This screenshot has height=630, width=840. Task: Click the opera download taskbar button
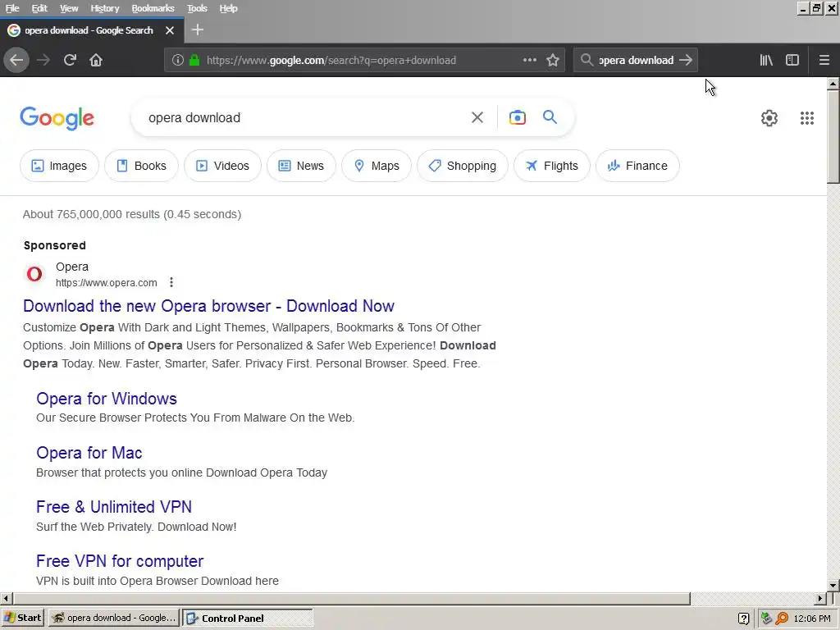(113, 618)
